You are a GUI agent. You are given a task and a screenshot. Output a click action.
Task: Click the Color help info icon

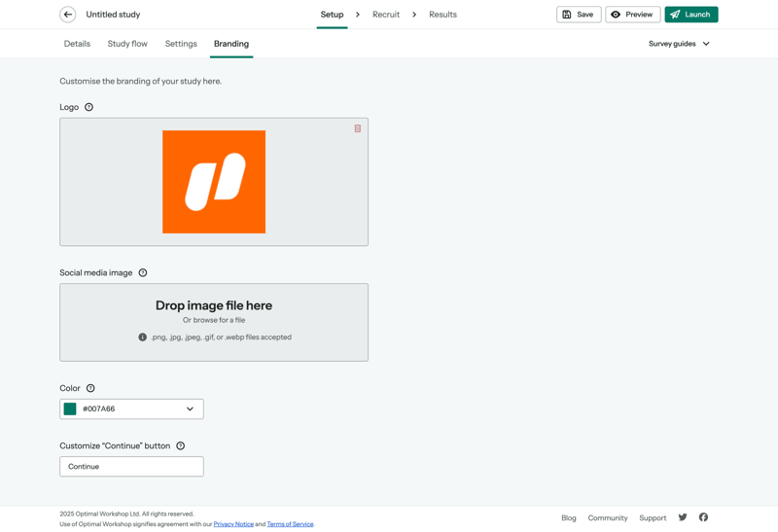pos(90,388)
